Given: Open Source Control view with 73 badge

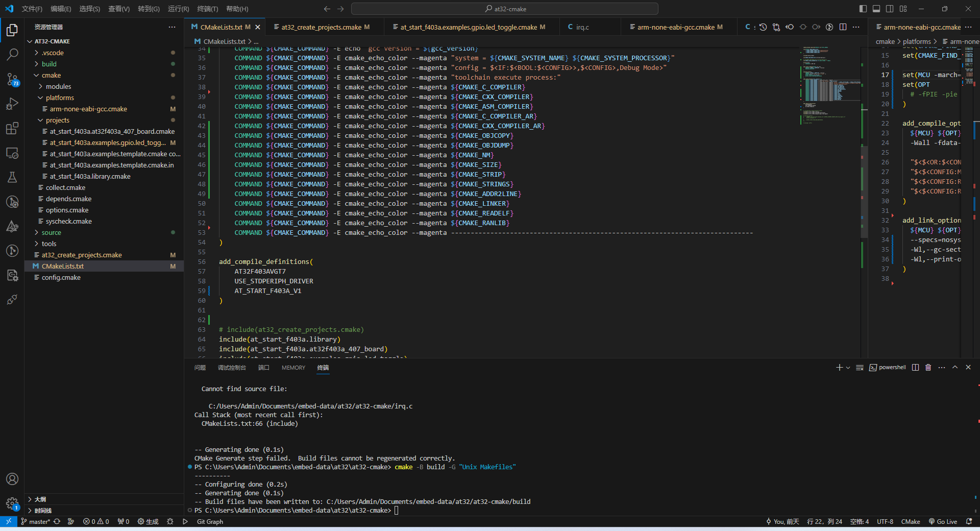Looking at the screenshot, I should pyautogui.click(x=12, y=79).
